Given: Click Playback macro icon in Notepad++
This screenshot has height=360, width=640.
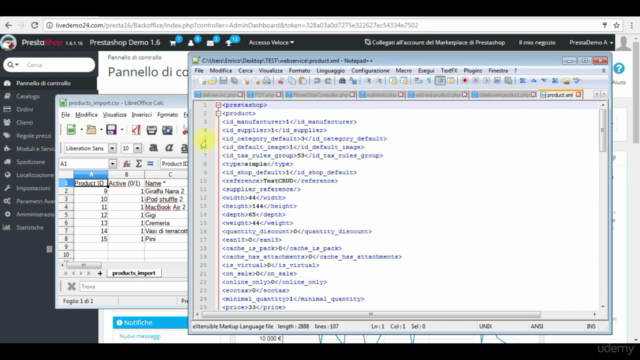Looking at the screenshot, I should pyautogui.click(x=487, y=81).
